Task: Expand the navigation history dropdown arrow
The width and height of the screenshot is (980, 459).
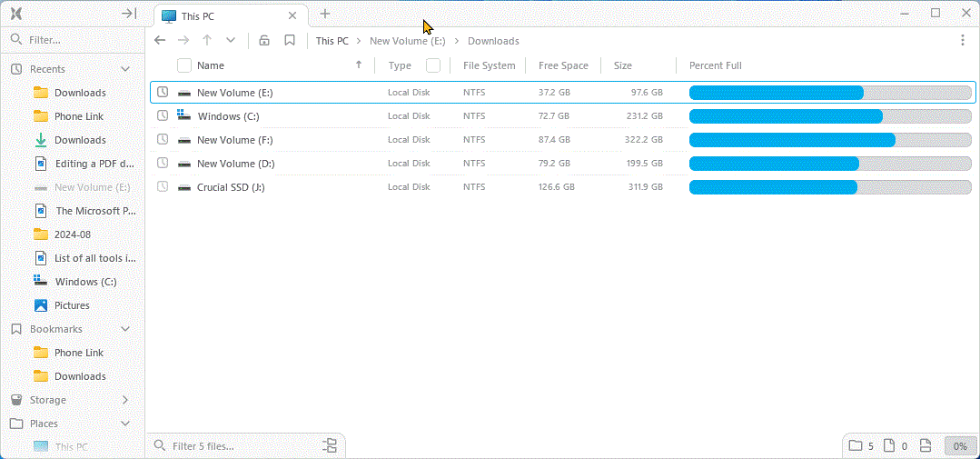Action: click(x=231, y=40)
